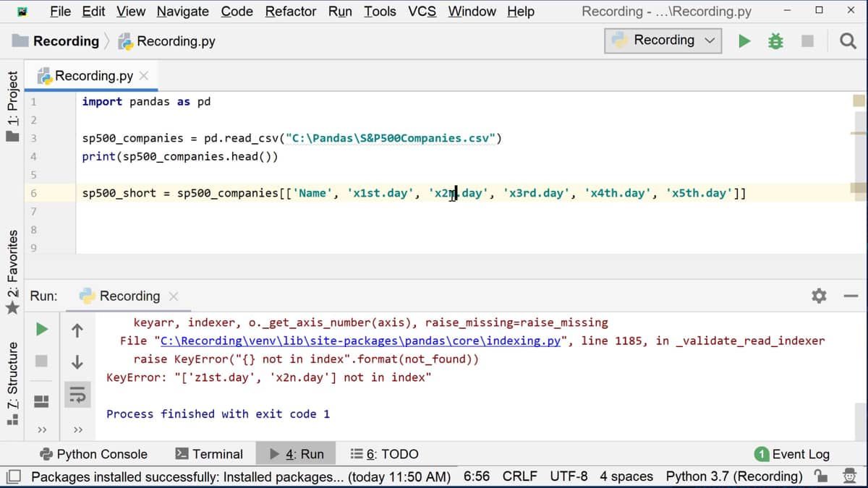Go down the stack trace with the down arrow
Viewport: 868px width, 488px height.
point(77,361)
